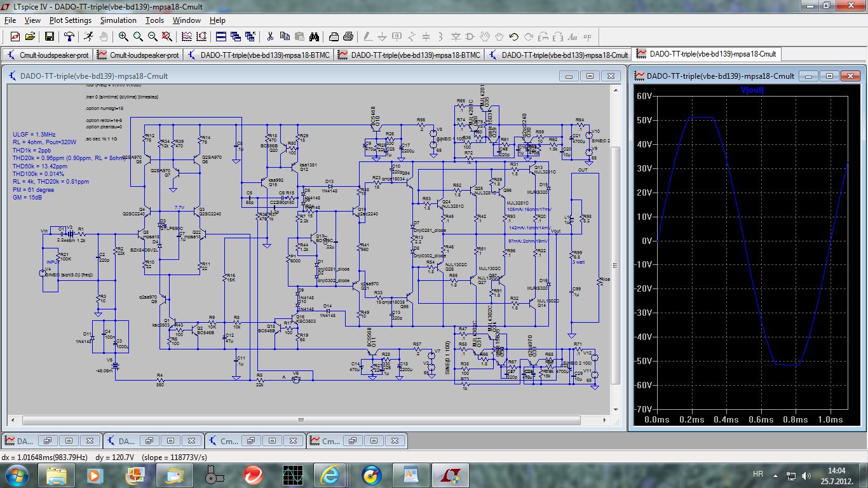Open the Windows Start menu
Image resolution: width=868 pixels, height=488 pixels.
16,475
